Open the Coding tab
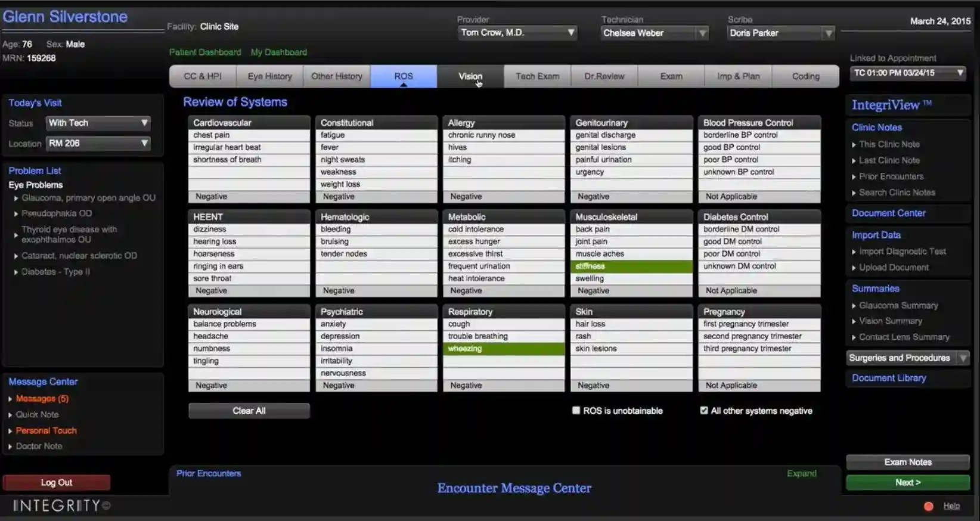 coord(806,76)
